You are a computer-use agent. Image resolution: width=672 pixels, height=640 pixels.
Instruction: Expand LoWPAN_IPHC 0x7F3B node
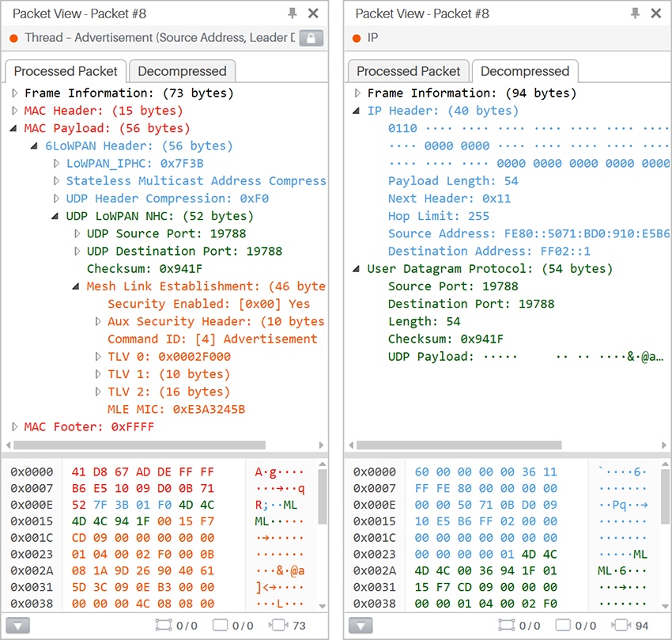click(x=56, y=164)
